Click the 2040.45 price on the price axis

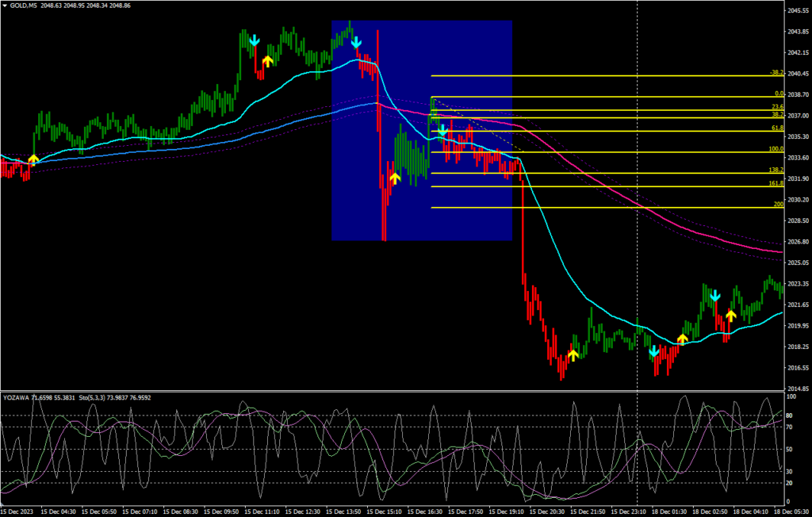pos(798,73)
